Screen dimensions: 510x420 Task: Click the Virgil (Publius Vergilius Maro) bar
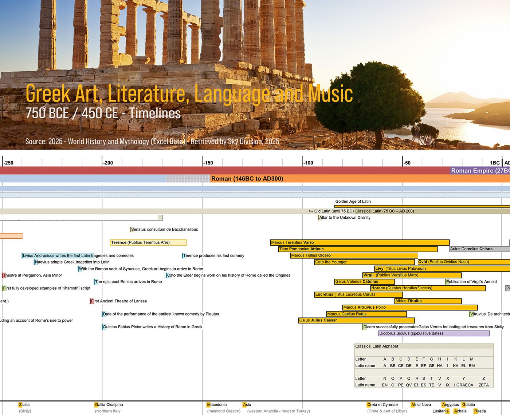(412, 275)
